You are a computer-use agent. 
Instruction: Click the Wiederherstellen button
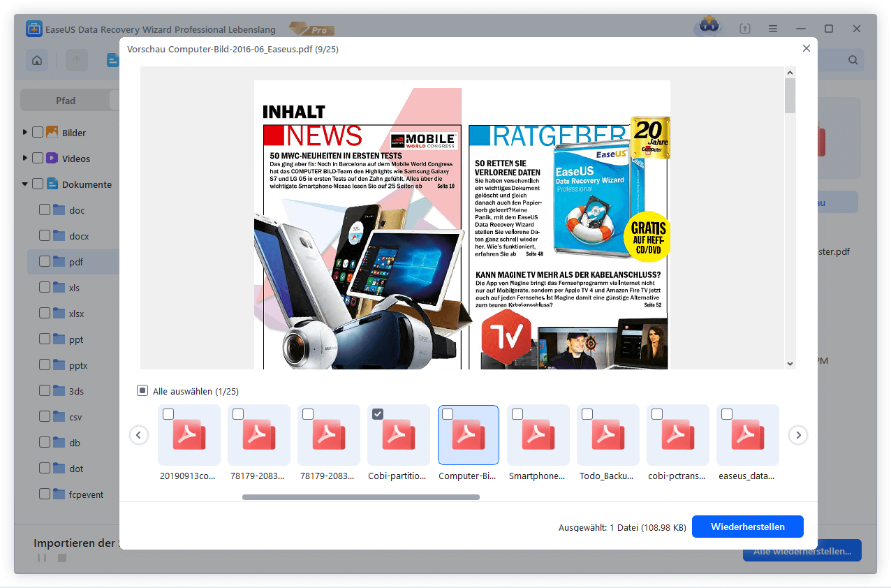(x=748, y=527)
